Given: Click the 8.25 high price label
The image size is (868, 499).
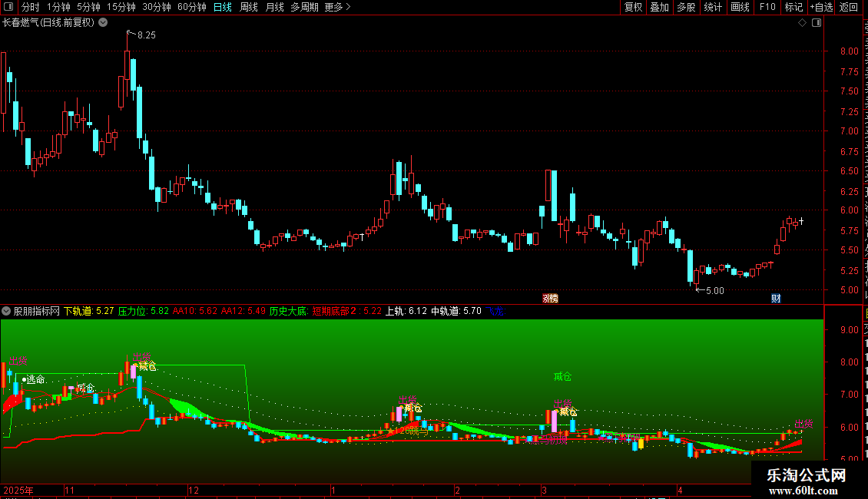Looking at the screenshot, I should [x=147, y=35].
